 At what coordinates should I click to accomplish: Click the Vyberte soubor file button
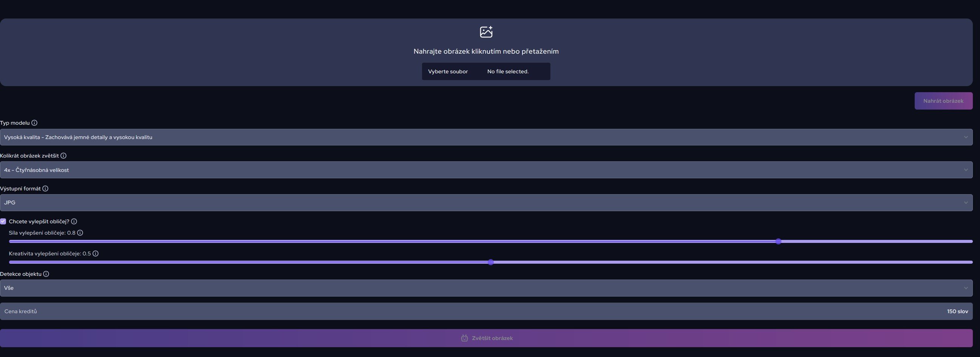pos(448,71)
